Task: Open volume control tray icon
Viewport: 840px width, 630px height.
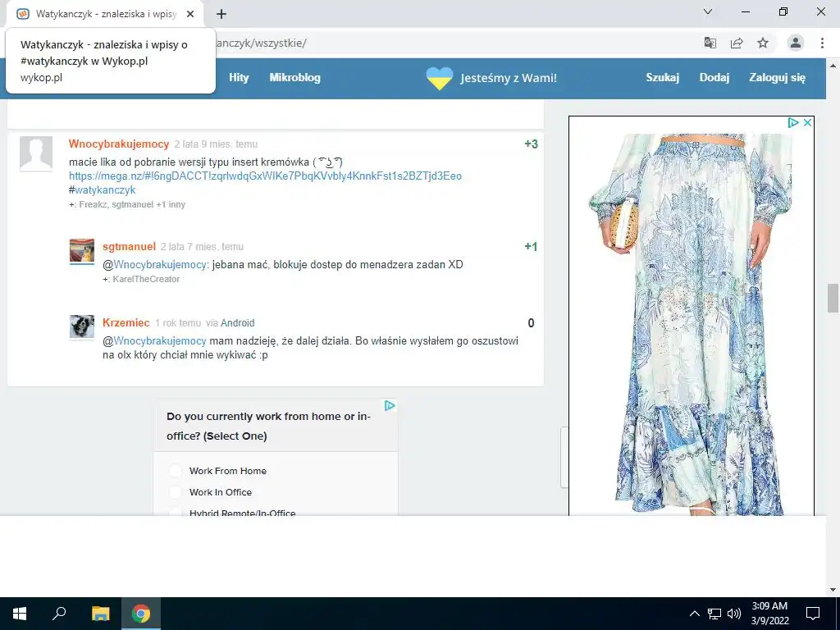Action: point(734,614)
